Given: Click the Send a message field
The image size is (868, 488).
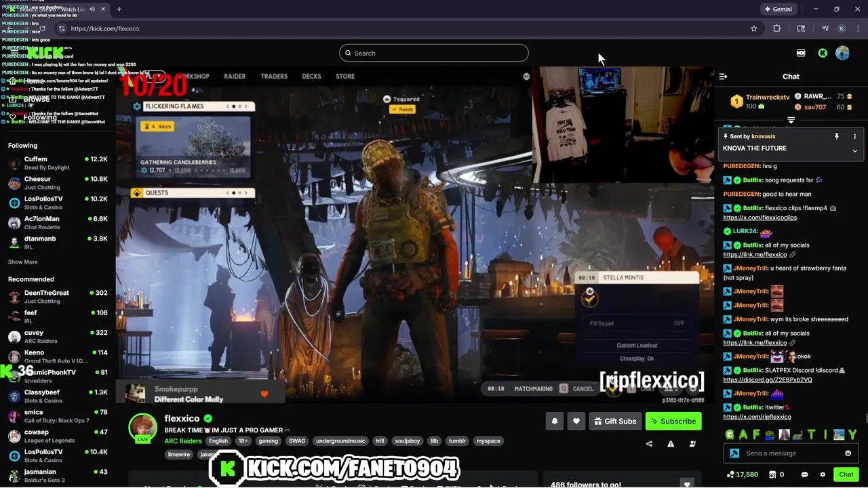Looking at the screenshot, I should tap(791, 453).
